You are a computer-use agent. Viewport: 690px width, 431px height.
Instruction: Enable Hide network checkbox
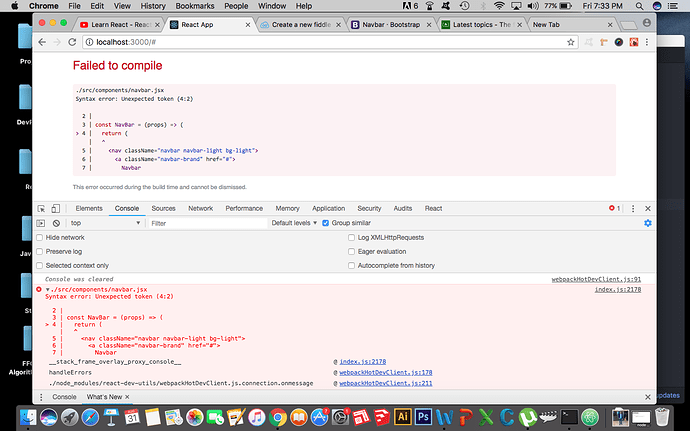(x=40, y=238)
